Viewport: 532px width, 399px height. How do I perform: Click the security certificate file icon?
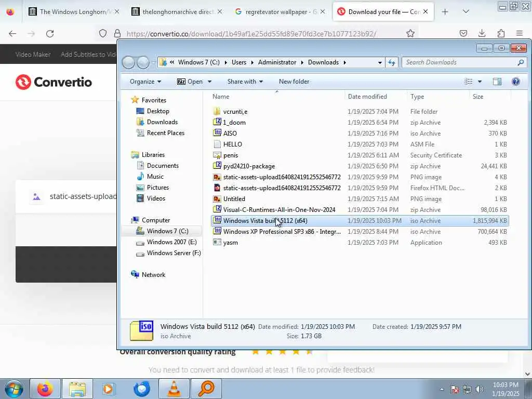point(217,155)
